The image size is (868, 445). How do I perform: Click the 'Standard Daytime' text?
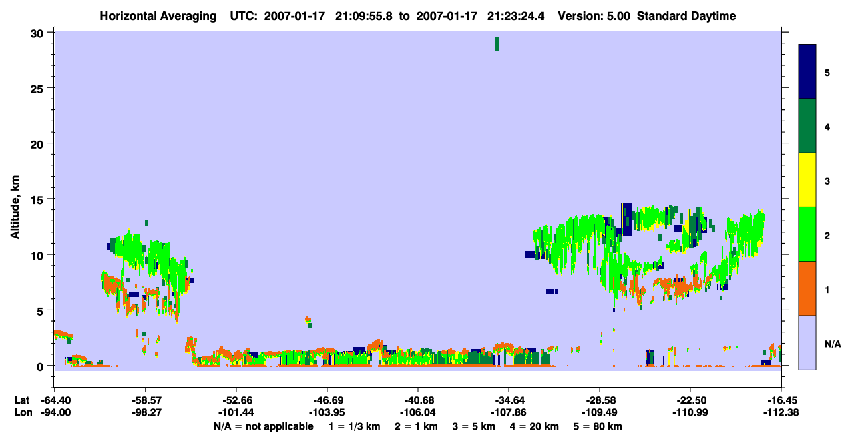(x=686, y=16)
